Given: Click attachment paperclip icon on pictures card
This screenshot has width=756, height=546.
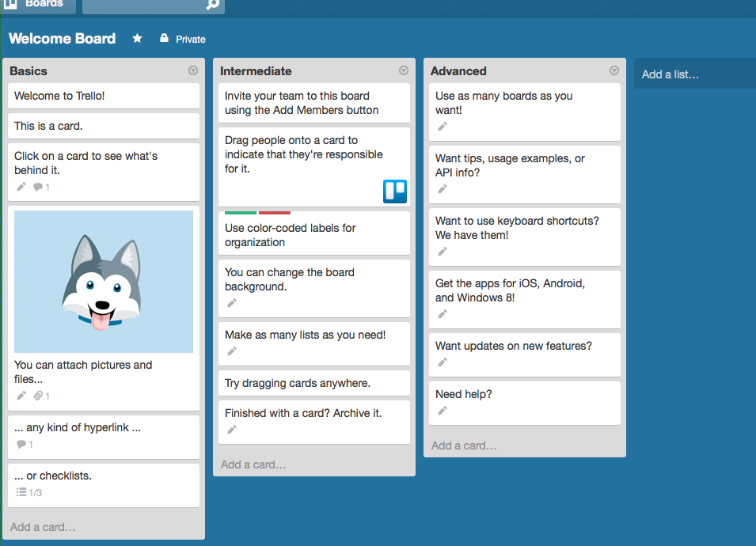Looking at the screenshot, I should 37,396.
